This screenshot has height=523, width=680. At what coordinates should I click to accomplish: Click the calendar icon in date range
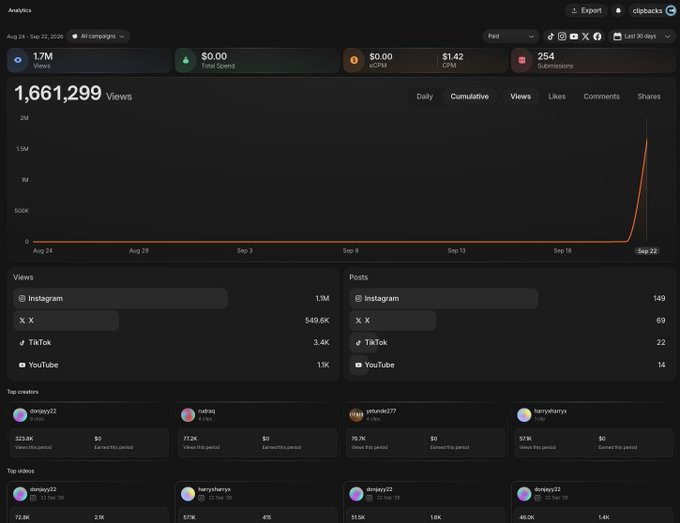coord(617,36)
